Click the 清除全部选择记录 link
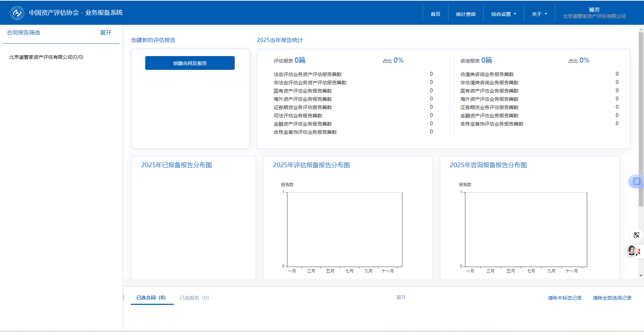The image size is (644, 332). point(612,298)
